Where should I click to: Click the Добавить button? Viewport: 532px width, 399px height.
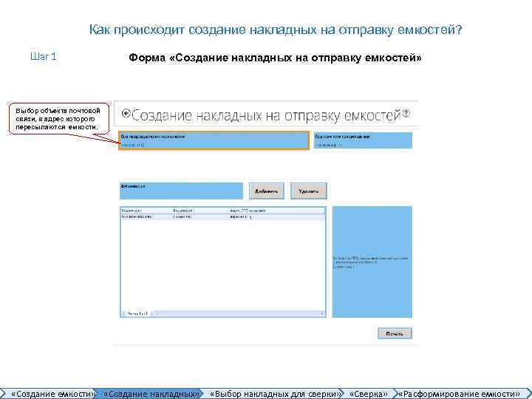point(266,191)
